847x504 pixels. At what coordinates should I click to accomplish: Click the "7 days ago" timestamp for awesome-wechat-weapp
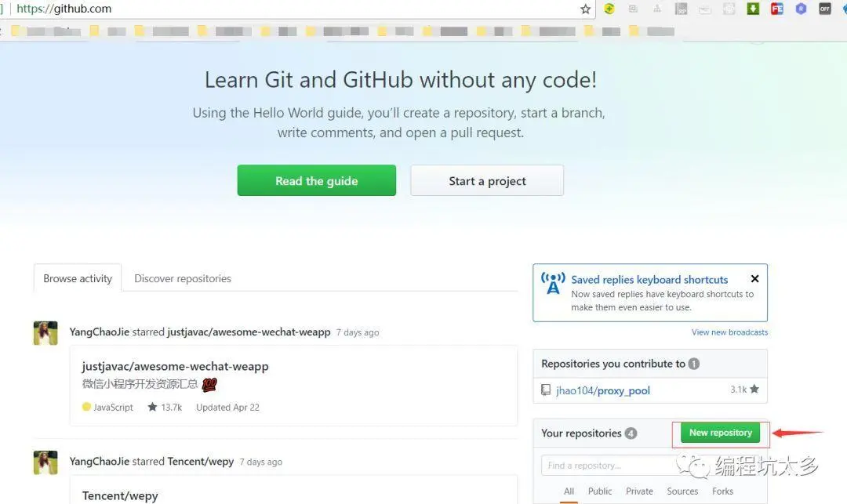click(358, 332)
